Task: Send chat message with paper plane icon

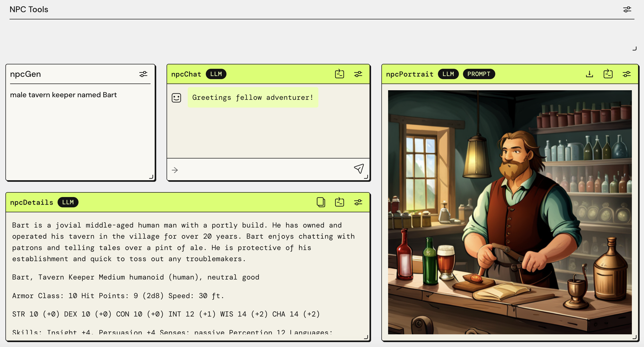Action: [359, 169]
